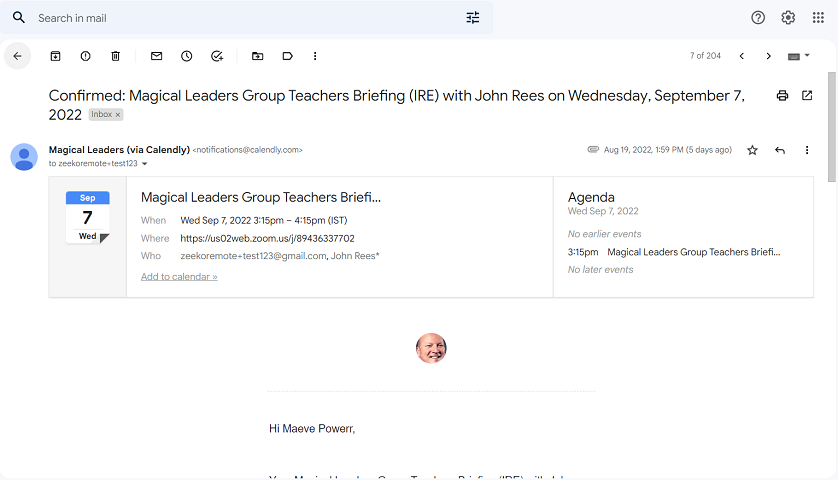Reply to the message with reply arrow
This screenshot has width=838, height=480.
tap(780, 150)
